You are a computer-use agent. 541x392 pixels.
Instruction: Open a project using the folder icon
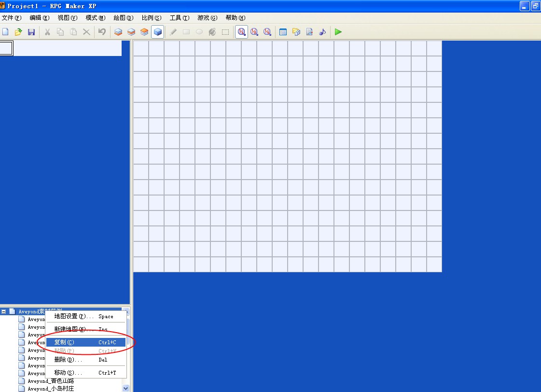(18, 32)
